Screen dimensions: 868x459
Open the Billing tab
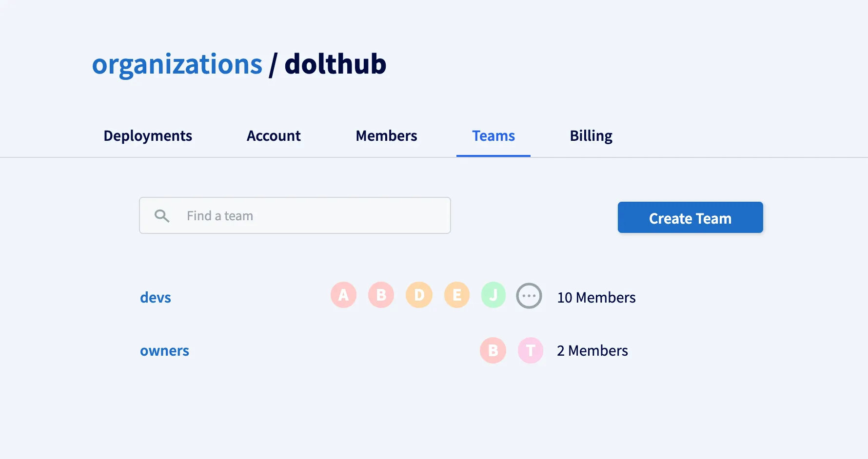click(591, 136)
